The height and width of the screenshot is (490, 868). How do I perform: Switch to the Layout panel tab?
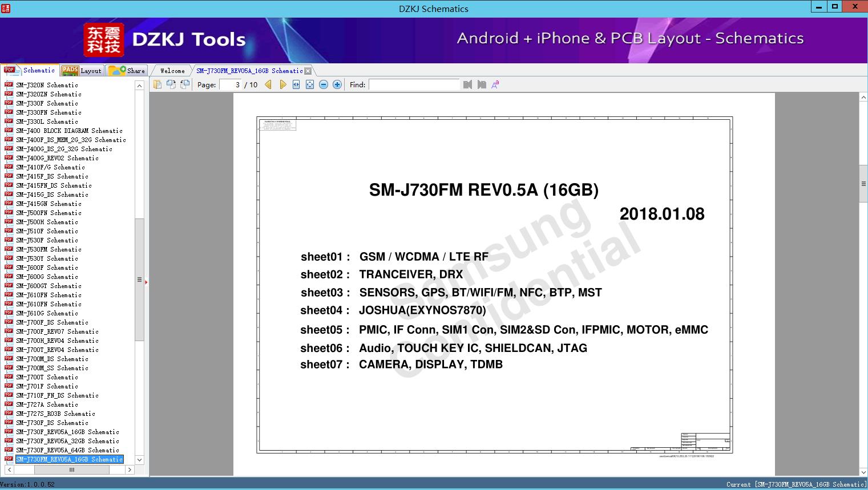click(81, 71)
